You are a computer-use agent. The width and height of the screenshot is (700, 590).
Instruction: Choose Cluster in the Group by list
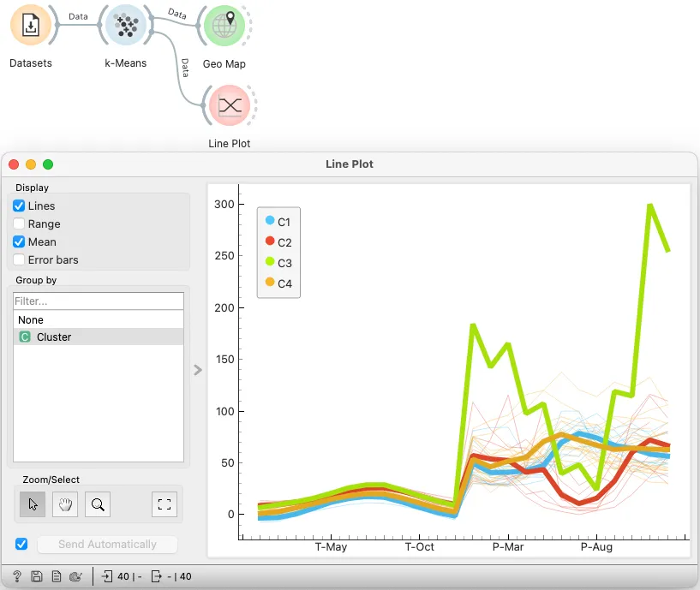99,337
